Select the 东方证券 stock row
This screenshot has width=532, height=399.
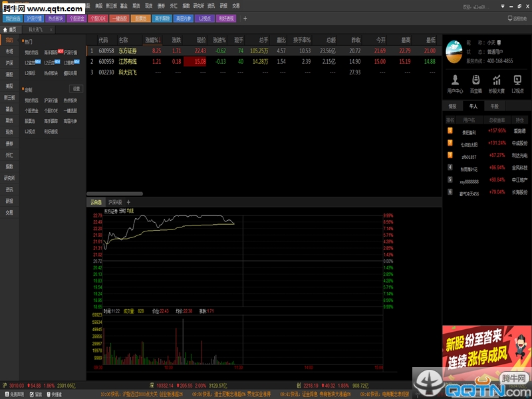click(264, 51)
